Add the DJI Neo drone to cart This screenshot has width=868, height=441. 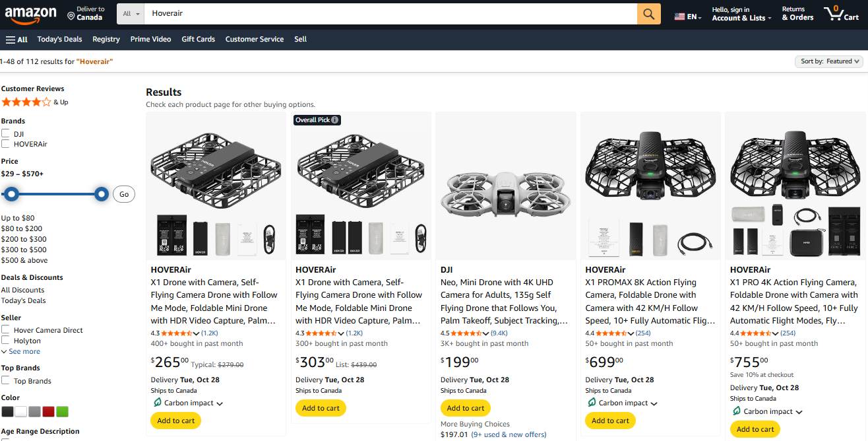(466, 408)
